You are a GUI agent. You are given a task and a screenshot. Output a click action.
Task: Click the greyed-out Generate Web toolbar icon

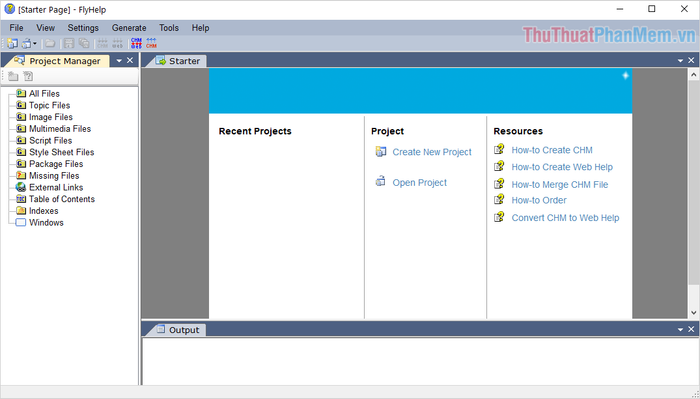tap(117, 43)
